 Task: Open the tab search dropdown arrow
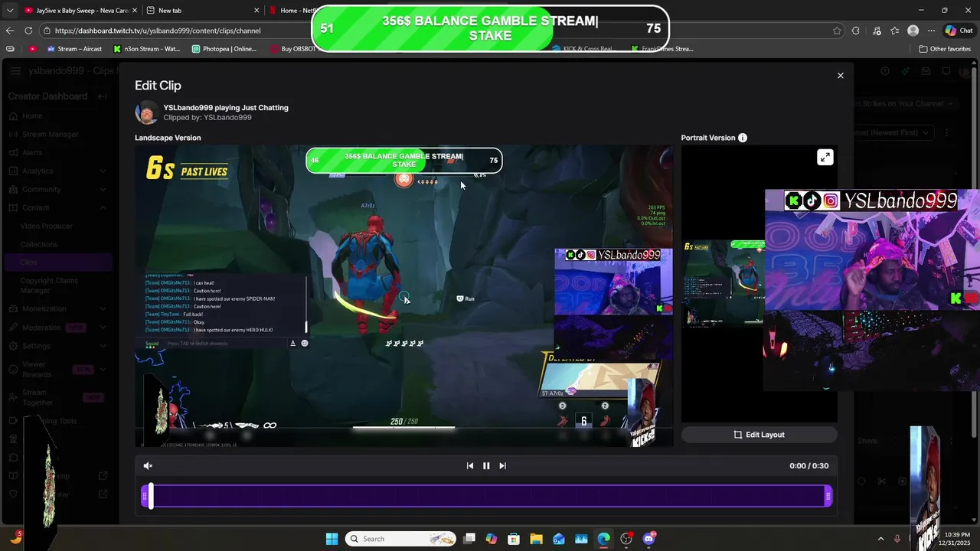point(11,11)
